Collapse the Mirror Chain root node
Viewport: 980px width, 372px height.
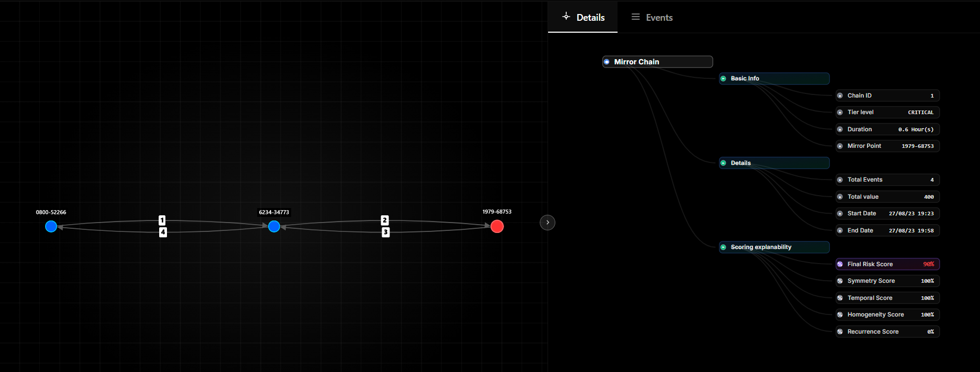(657, 62)
